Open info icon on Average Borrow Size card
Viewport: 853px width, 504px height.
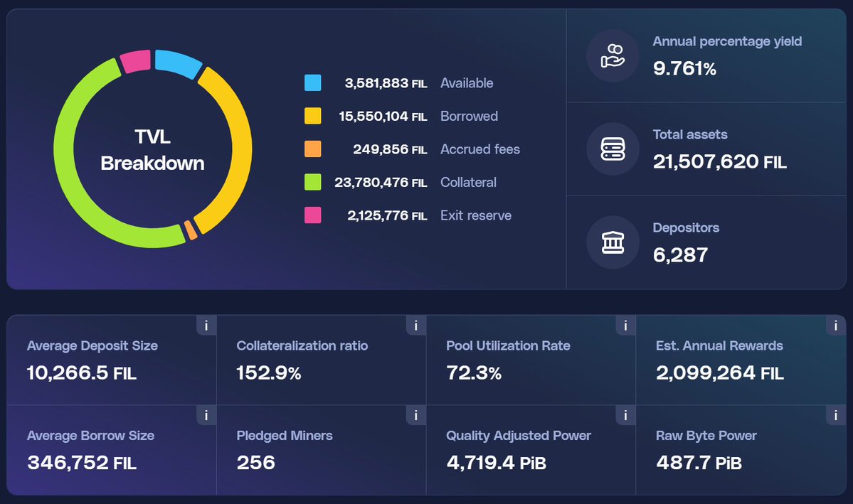(206, 415)
